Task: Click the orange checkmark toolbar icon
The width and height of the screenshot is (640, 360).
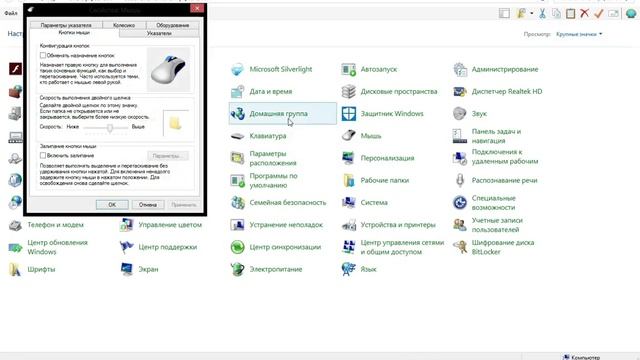Action: click(x=598, y=13)
